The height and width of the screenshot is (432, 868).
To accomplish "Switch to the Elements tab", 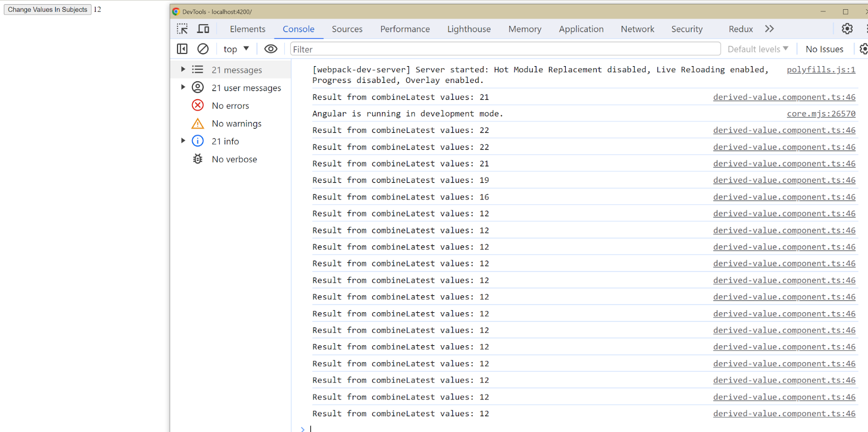I will pos(247,29).
